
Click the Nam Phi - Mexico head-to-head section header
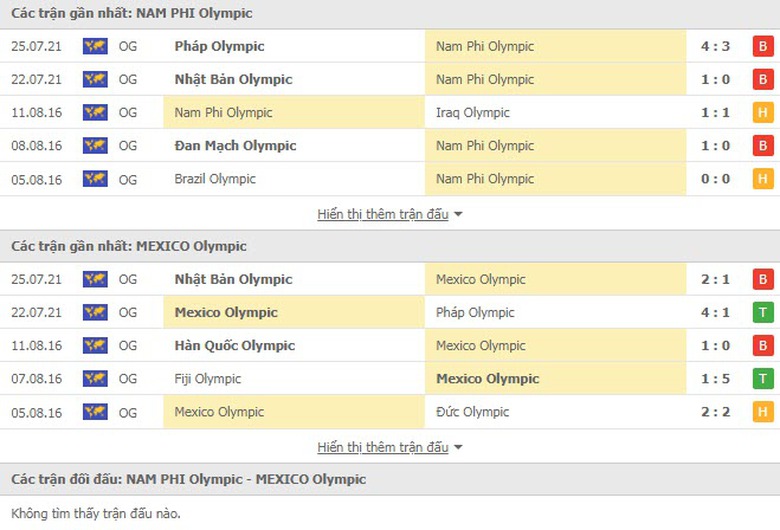point(189,479)
